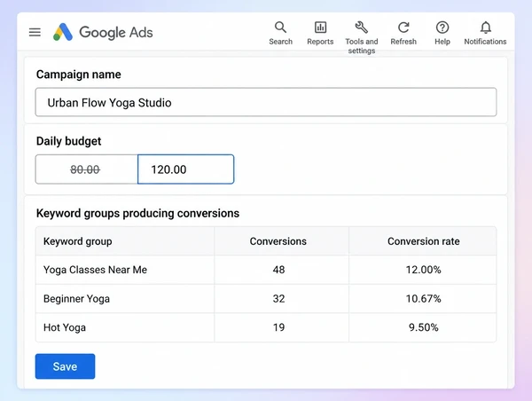Click the 32 conversions cell
The width and height of the screenshot is (532, 401).
pyautogui.click(x=282, y=298)
